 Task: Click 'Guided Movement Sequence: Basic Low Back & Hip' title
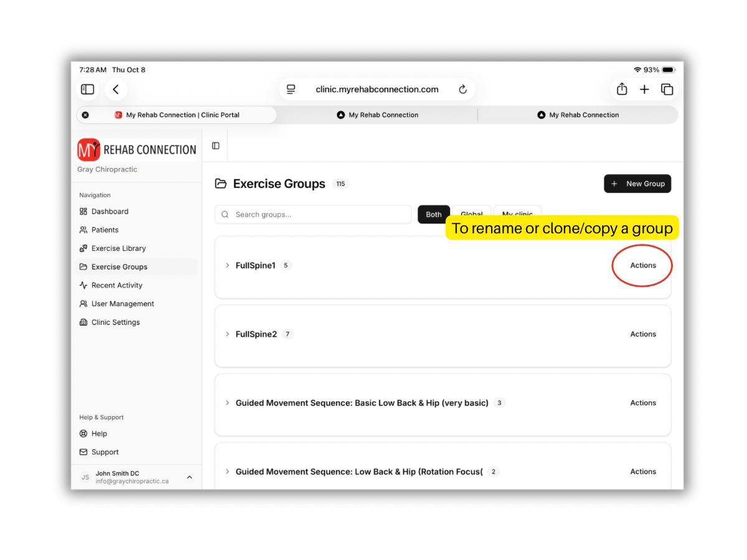click(362, 403)
